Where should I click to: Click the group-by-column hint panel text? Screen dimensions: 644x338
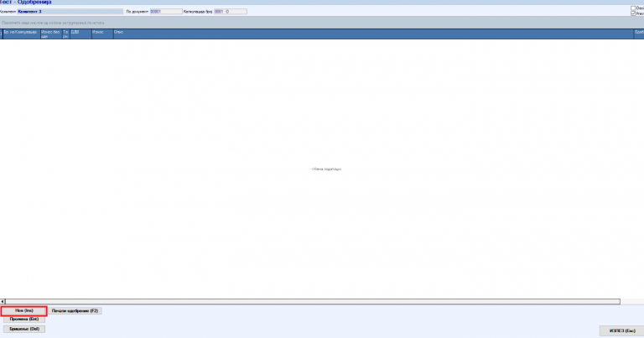[x=53, y=23]
